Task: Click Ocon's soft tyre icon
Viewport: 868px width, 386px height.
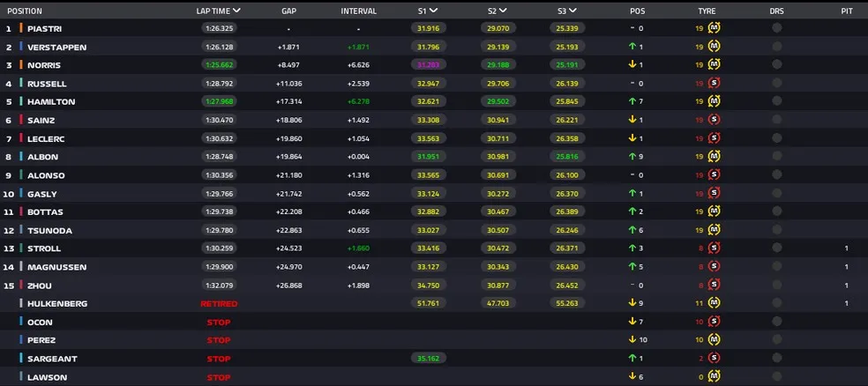Action: [x=715, y=322]
